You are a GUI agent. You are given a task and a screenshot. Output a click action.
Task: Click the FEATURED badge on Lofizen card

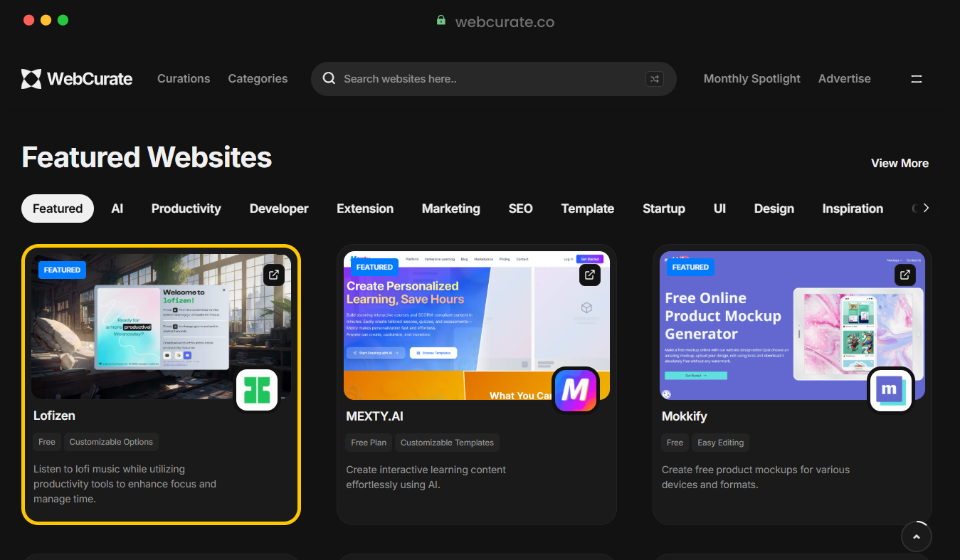click(x=62, y=270)
